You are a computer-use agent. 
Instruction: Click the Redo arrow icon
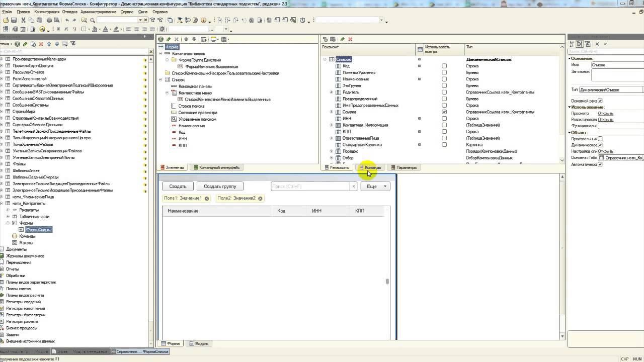74,20
